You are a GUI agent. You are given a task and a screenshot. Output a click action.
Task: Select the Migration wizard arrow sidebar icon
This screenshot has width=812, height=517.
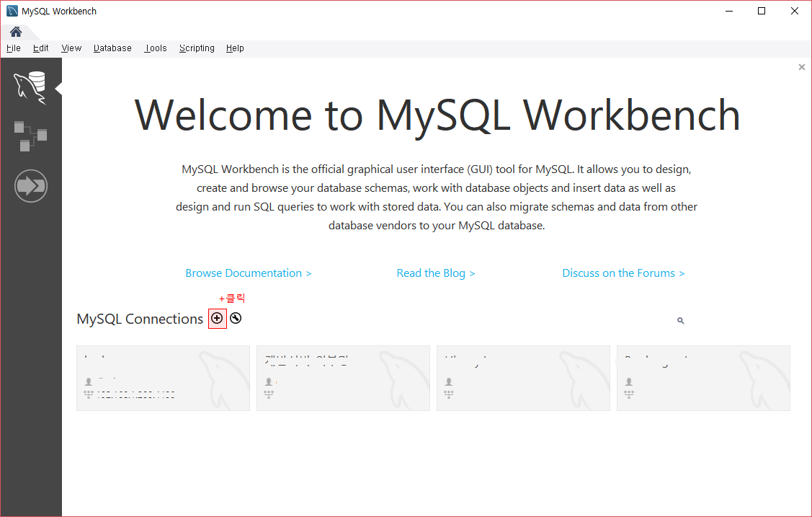click(x=31, y=185)
